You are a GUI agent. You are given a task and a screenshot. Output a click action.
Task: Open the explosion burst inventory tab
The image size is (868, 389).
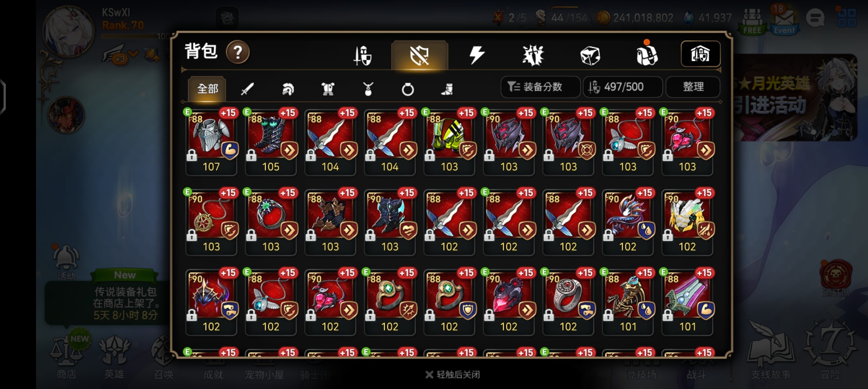pyautogui.click(x=533, y=55)
